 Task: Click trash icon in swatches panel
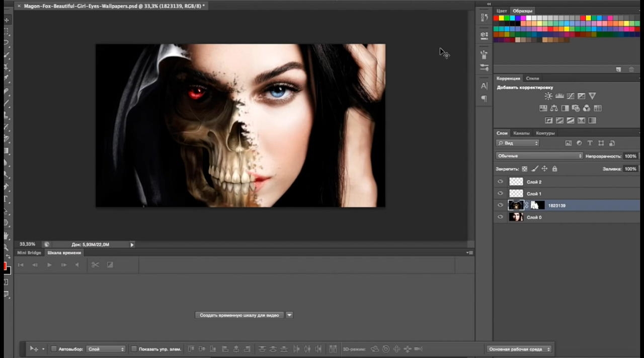pos(631,69)
